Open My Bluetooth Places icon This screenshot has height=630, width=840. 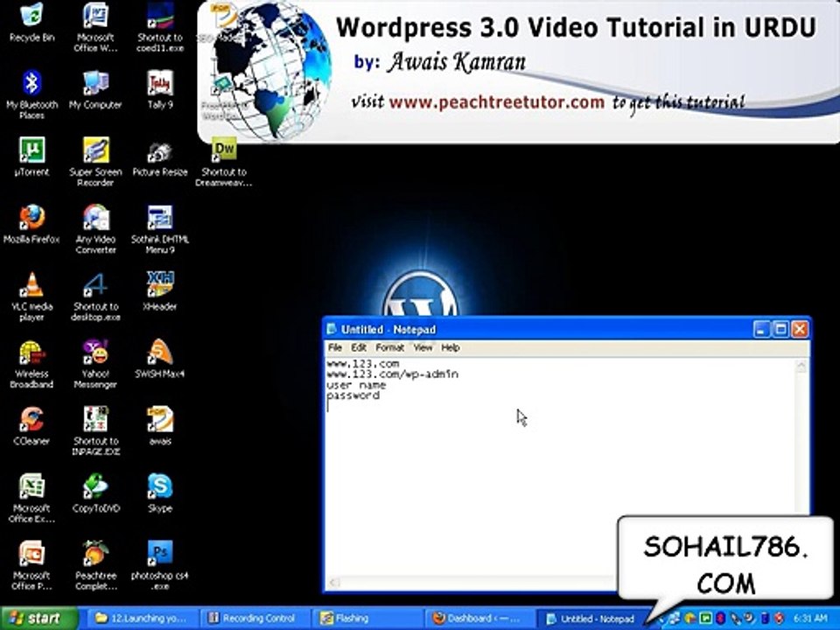tap(31, 94)
